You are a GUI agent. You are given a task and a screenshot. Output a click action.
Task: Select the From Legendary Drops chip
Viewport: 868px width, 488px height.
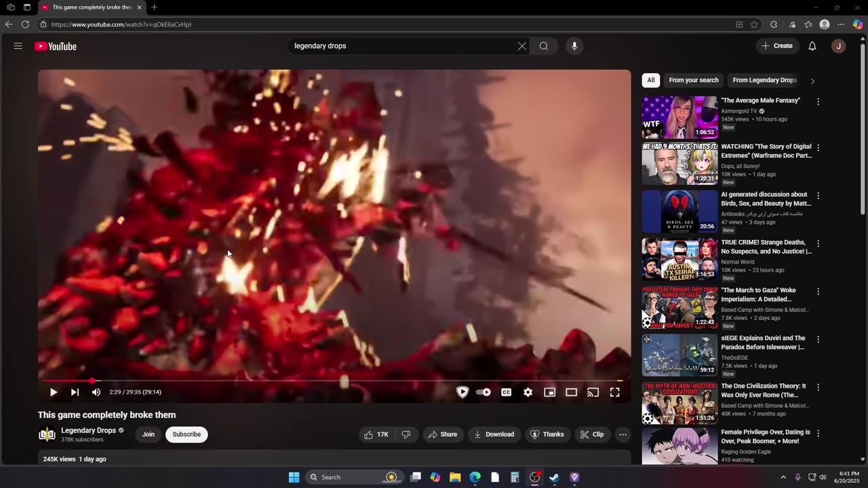(x=764, y=80)
